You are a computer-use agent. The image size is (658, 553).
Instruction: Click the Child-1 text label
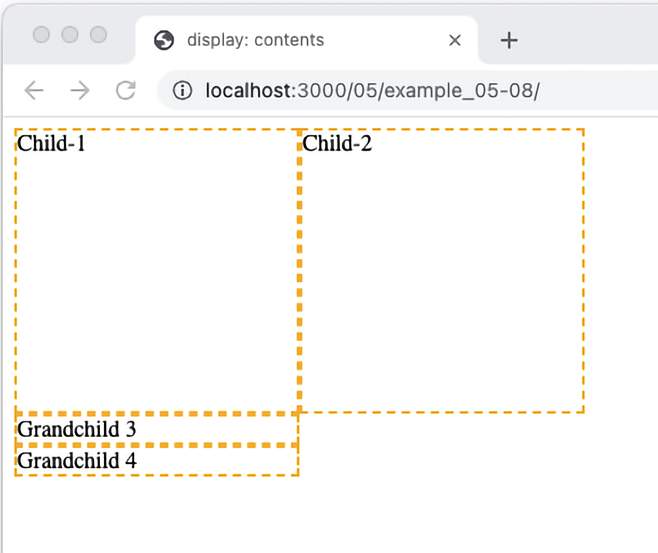click(52, 144)
